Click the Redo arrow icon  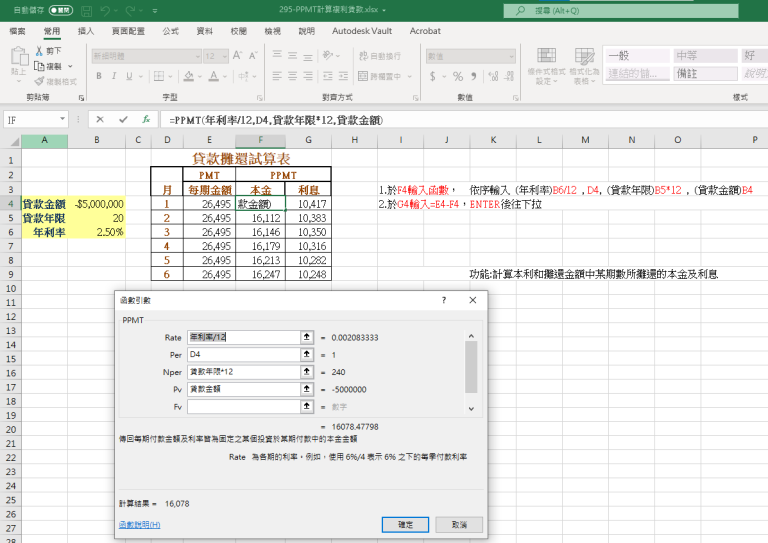(x=130, y=10)
